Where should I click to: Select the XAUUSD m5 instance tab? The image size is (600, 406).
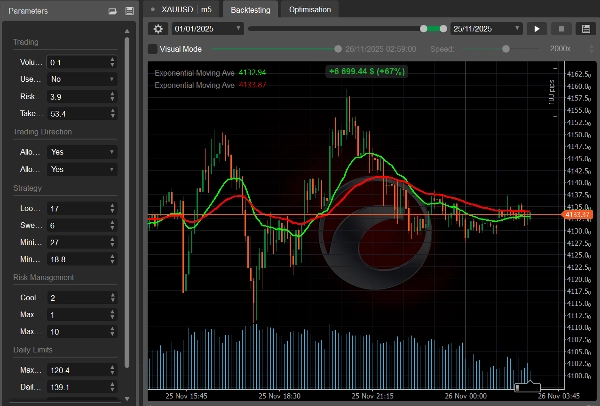click(181, 10)
